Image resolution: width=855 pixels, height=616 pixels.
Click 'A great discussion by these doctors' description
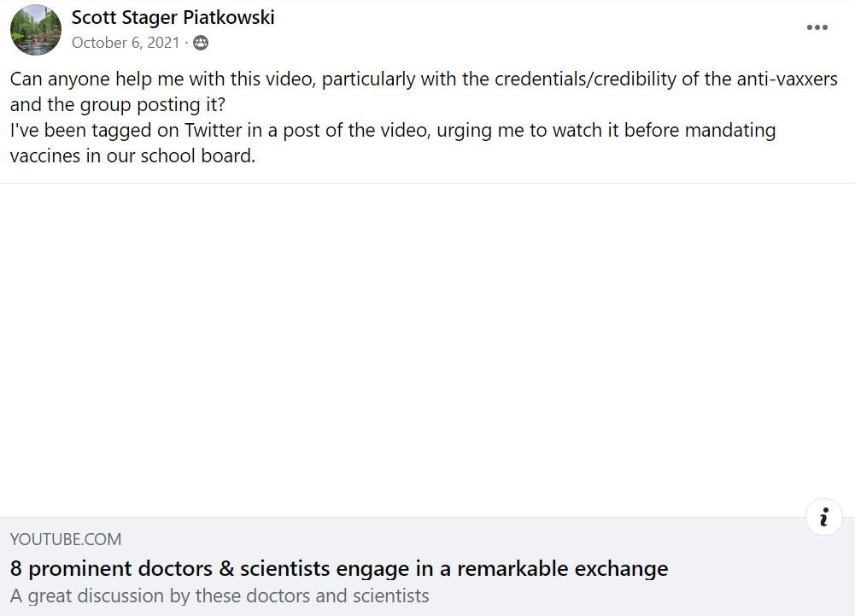pos(220,595)
